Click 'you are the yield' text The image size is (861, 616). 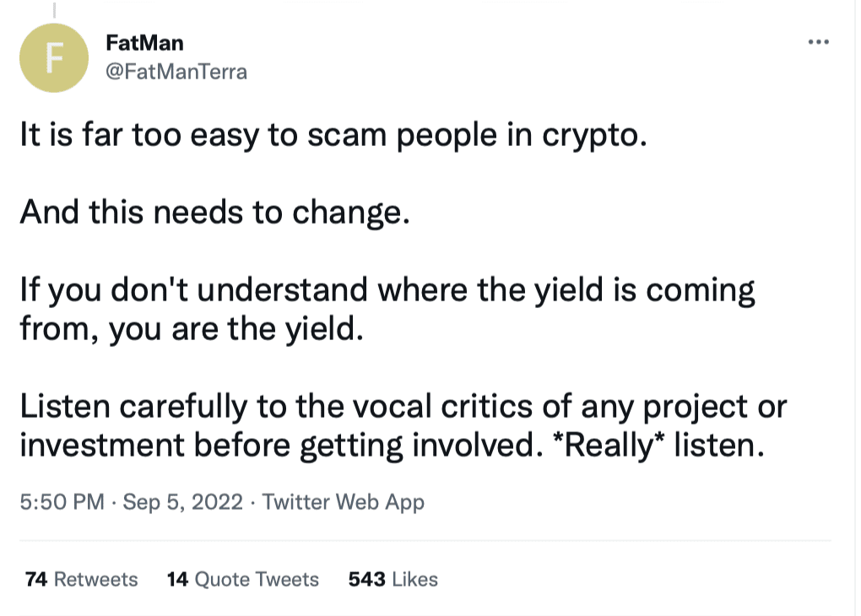click(x=236, y=329)
